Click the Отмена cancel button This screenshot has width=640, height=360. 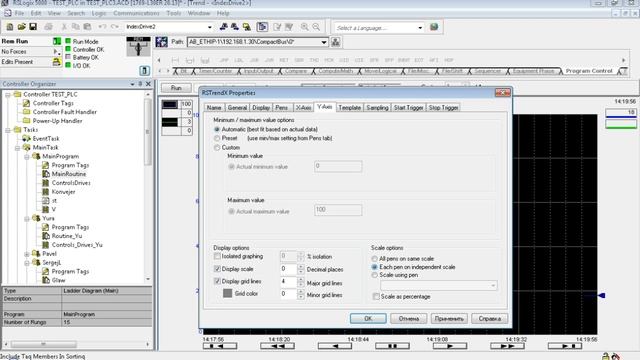pos(409,318)
